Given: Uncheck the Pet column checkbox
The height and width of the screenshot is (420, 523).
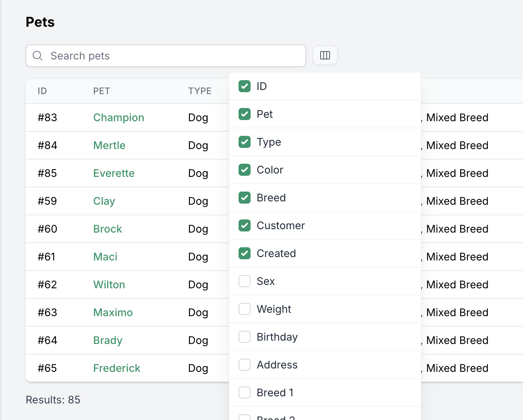Looking at the screenshot, I should (245, 114).
